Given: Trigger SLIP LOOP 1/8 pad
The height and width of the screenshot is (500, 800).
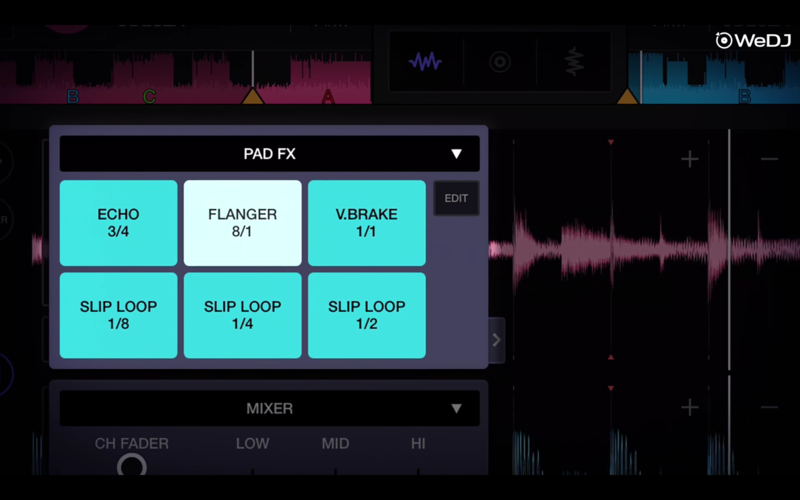Looking at the screenshot, I should 118,315.
